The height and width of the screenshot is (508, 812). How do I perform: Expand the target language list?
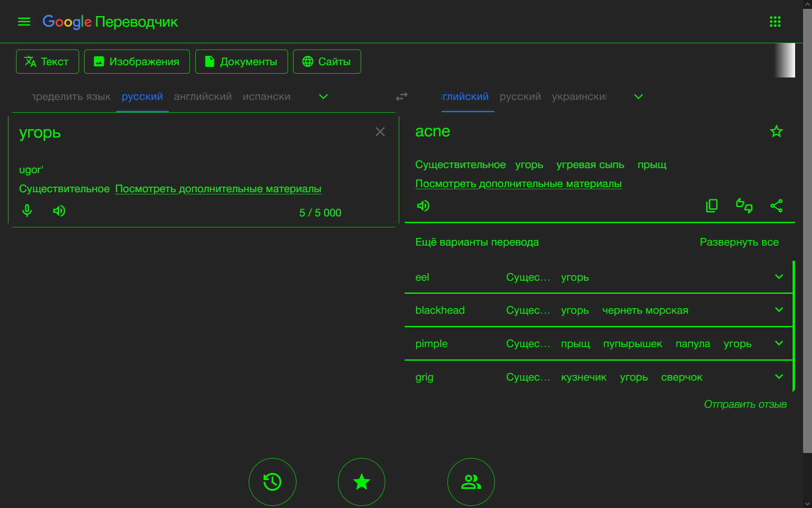(638, 97)
